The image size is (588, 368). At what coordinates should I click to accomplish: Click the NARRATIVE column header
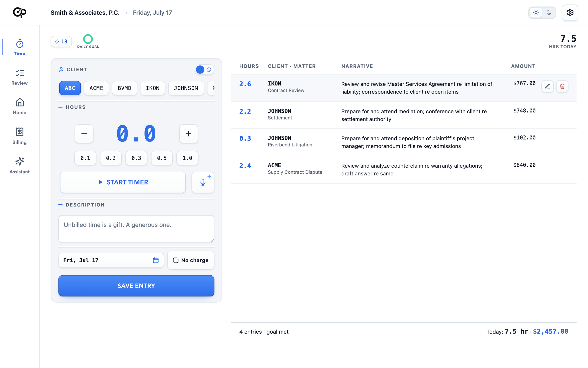click(357, 66)
